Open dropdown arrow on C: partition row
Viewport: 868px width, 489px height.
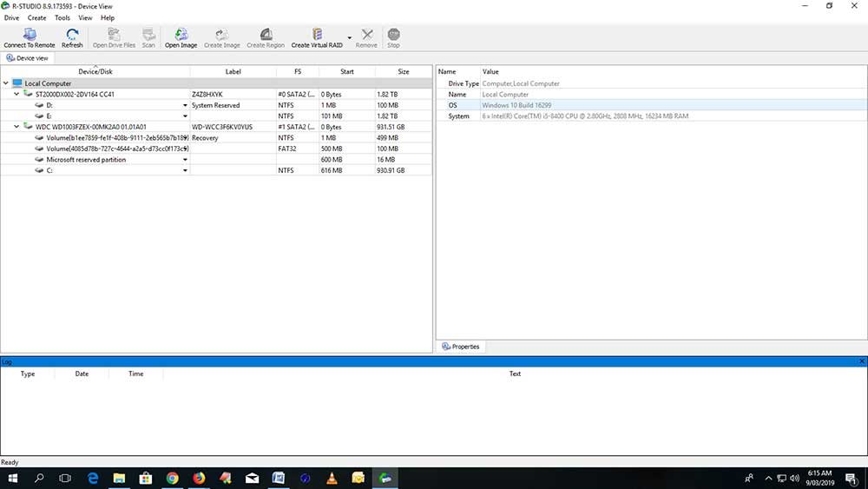point(185,170)
